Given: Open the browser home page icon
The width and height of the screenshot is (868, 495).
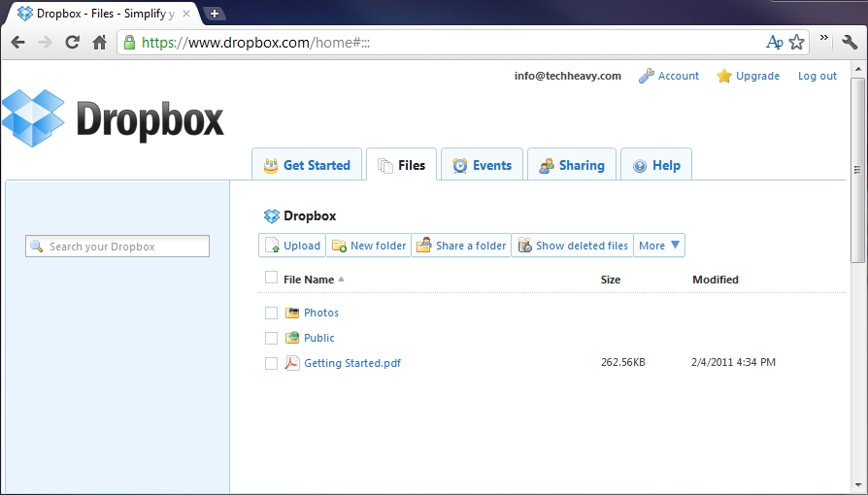Looking at the screenshot, I should point(100,42).
